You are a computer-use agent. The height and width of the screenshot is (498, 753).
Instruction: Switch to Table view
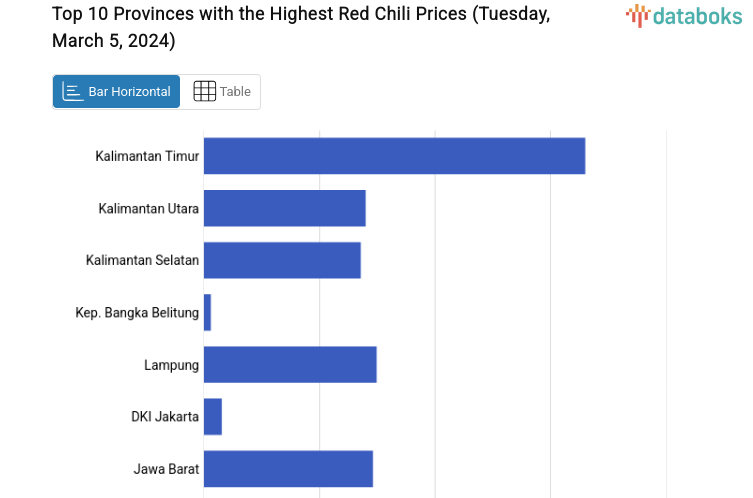click(x=221, y=92)
